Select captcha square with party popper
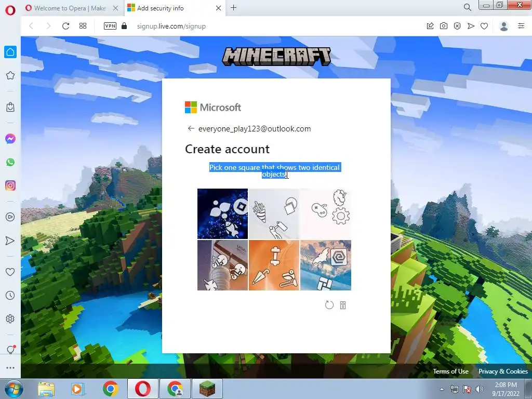This screenshot has width=532, height=399. click(274, 214)
